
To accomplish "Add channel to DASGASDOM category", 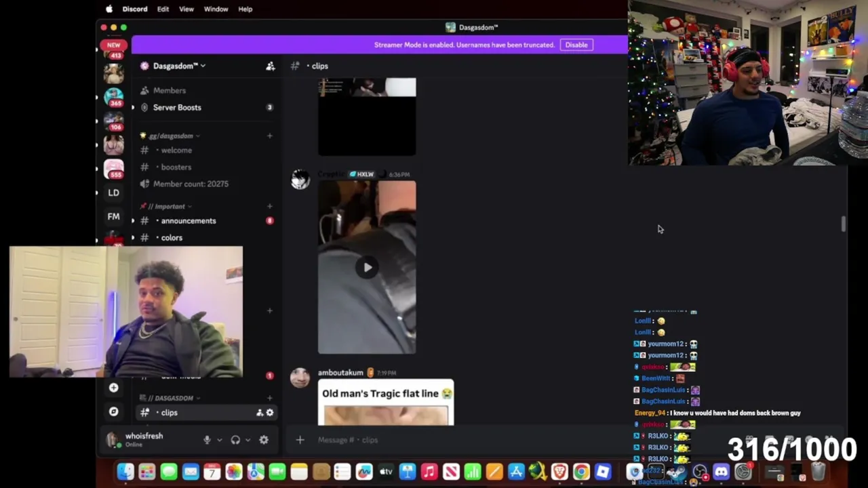I will tap(270, 398).
